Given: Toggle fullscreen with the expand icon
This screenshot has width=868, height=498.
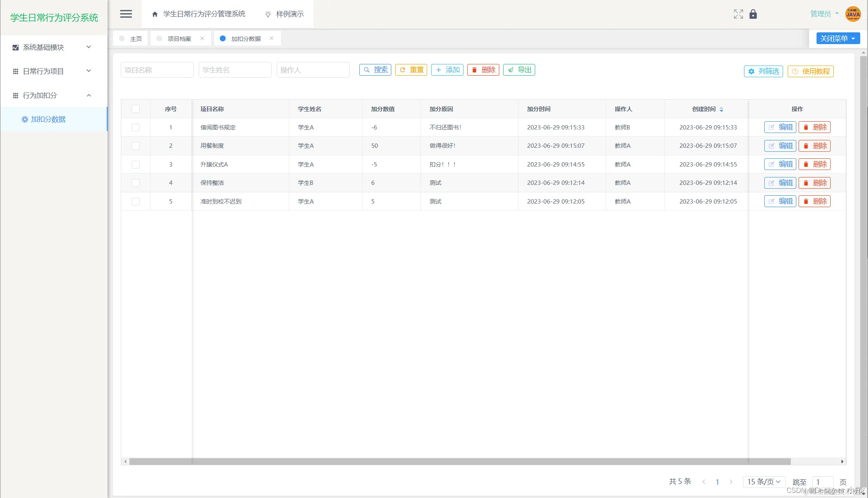Looking at the screenshot, I should pyautogui.click(x=738, y=14).
